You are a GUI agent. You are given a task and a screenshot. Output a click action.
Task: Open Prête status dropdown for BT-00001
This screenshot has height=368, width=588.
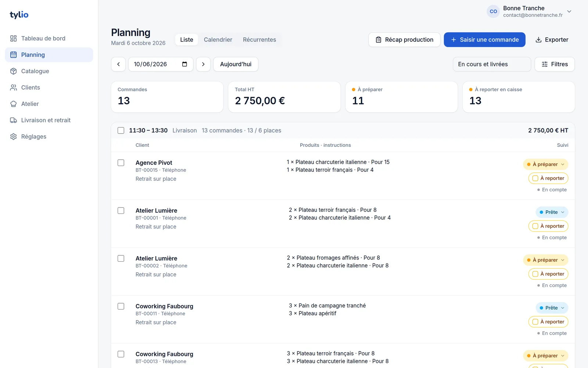click(x=552, y=212)
